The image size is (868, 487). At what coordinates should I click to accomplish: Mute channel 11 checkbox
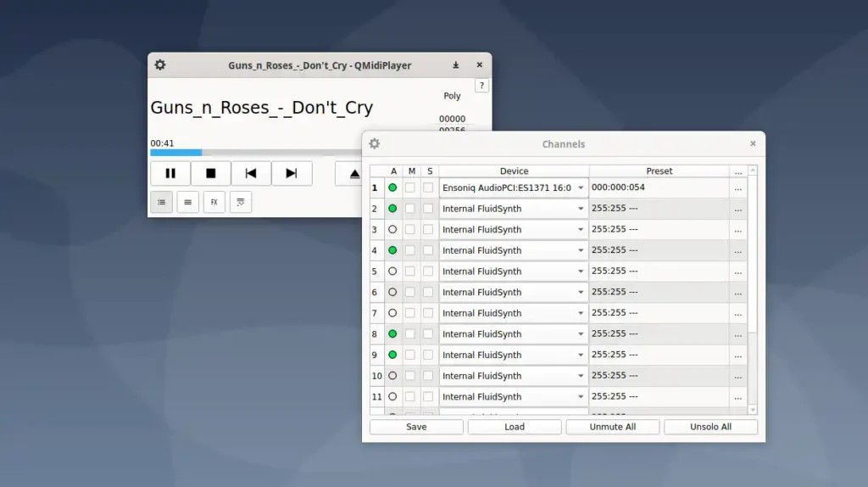(x=410, y=397)
